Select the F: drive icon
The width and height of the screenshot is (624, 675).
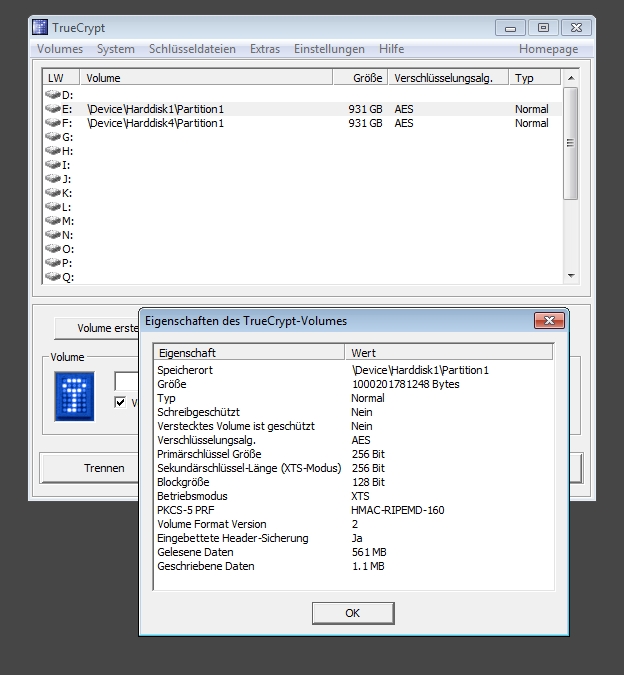point(53,123)
